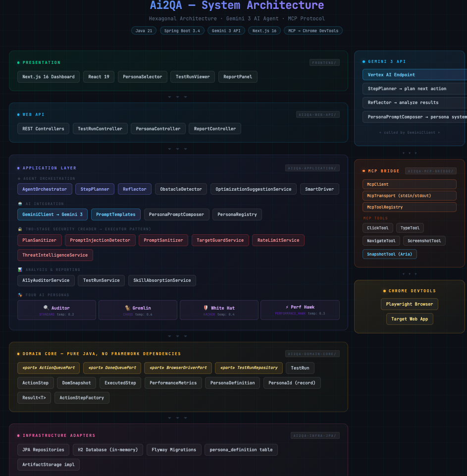
Task: Click the JPA Repositories chip
Action: tap(43, 450)
